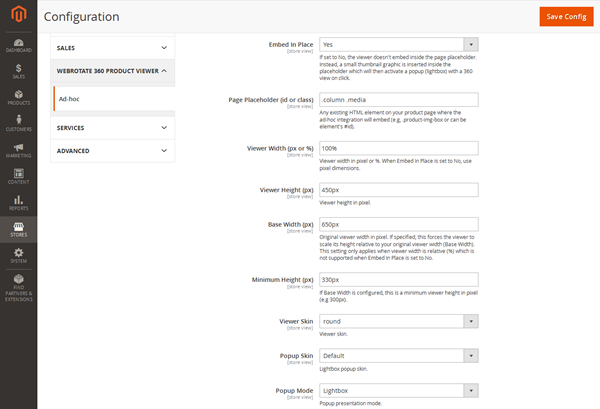Viewport: 600px width, 409px height.
Task: Expand the Services configuration section
Action: (x=112, y=128)
